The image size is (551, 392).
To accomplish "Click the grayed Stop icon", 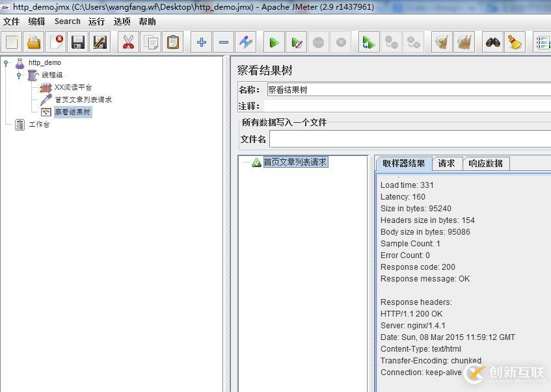I will click(x=318, y=42).
